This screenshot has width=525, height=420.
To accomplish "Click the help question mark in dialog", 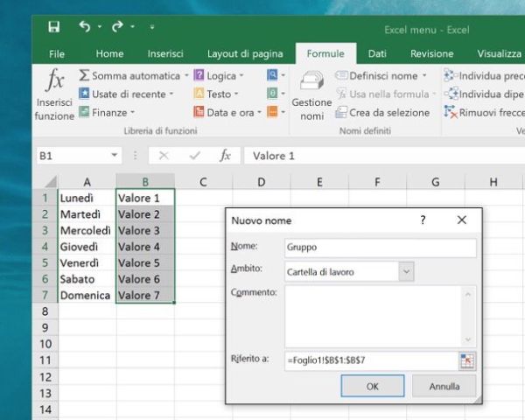I will [423, 220].
